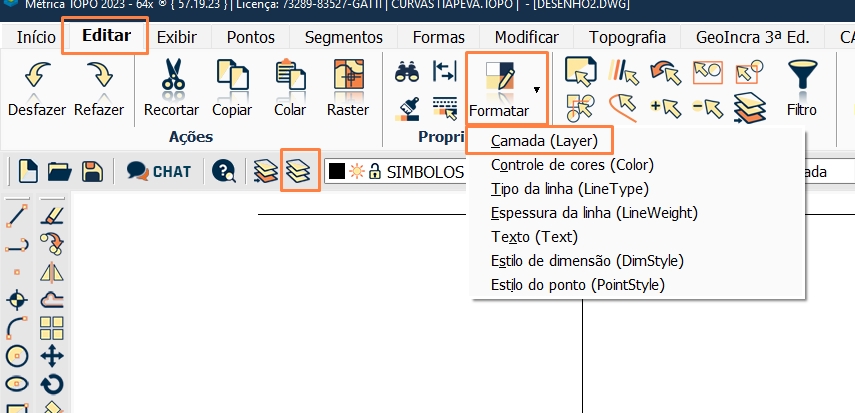855x413 pixels.
Task: Select the move four-arrow tool
Action: point(52,356)
